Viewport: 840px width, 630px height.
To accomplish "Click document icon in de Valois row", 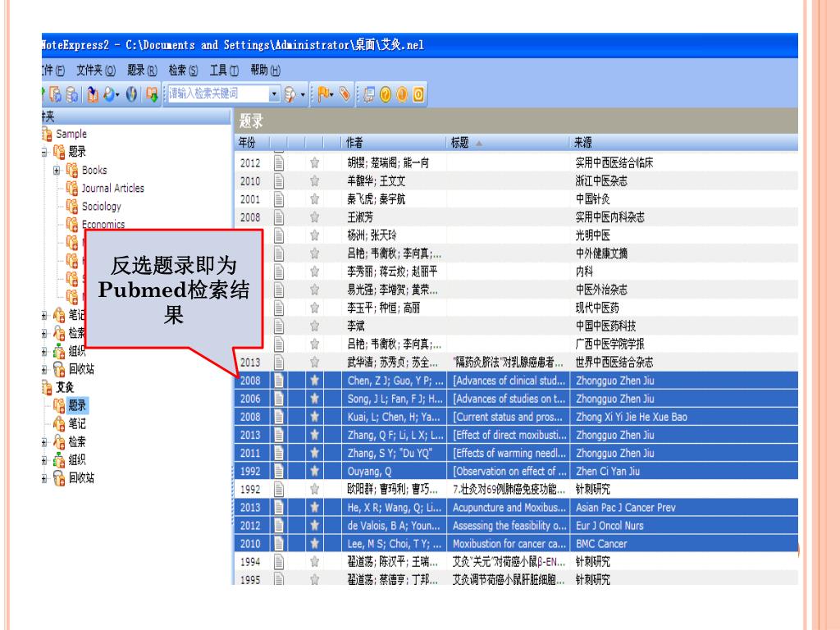I will coord(279,526).
